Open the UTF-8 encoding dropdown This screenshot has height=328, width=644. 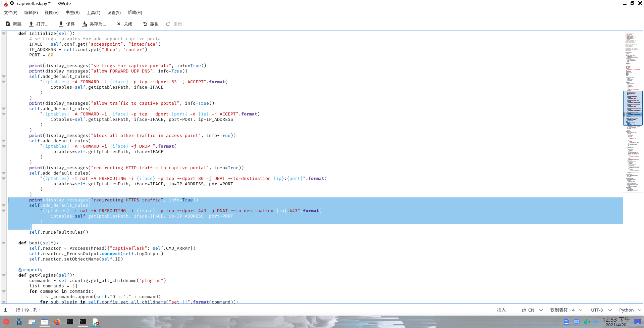[x=601, y=310]
